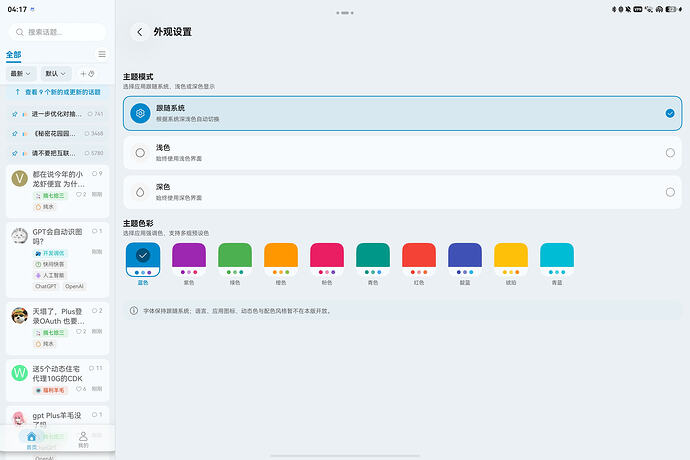Choose the 橙色 orange theme swatch
This screenshot has width=690, height=460.
[281, 260]
